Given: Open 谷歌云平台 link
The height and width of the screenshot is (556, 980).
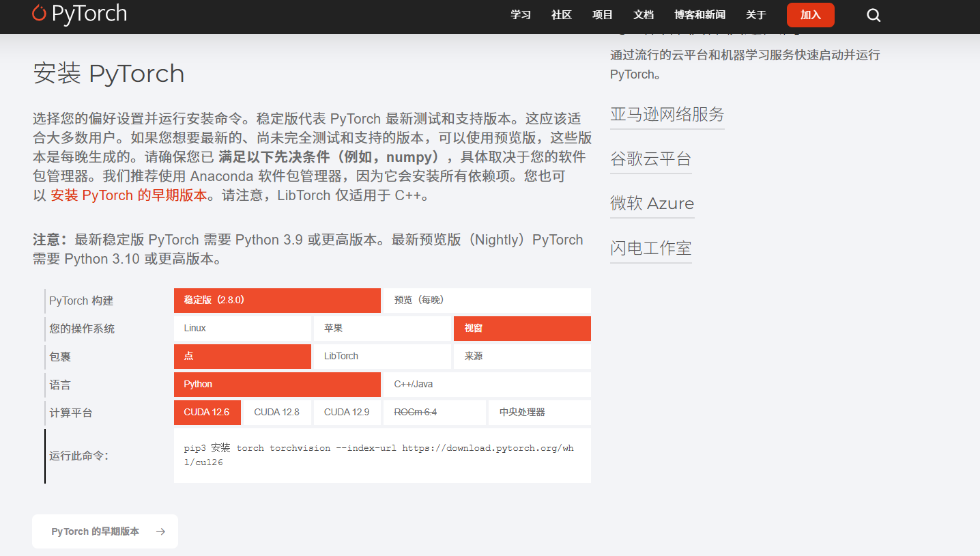Looking at the screenshot, I should click(x=650, y=159).
